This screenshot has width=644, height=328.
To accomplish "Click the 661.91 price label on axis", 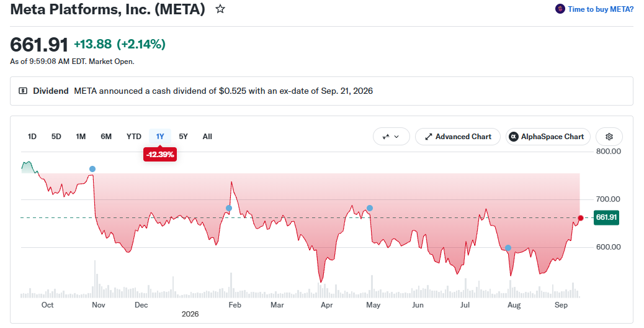I will tap(607, 217).
